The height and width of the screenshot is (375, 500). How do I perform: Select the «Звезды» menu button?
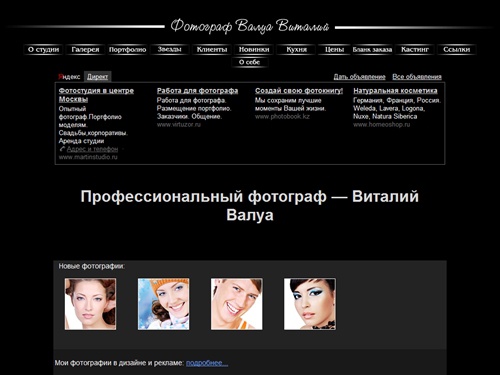(170, 50)
